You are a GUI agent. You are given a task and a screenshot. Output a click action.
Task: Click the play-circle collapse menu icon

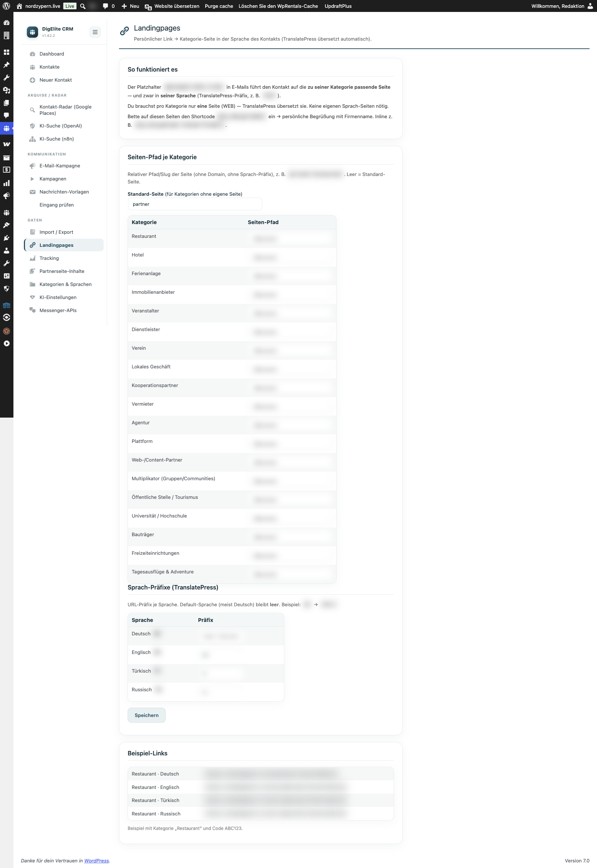coord(6,343)
